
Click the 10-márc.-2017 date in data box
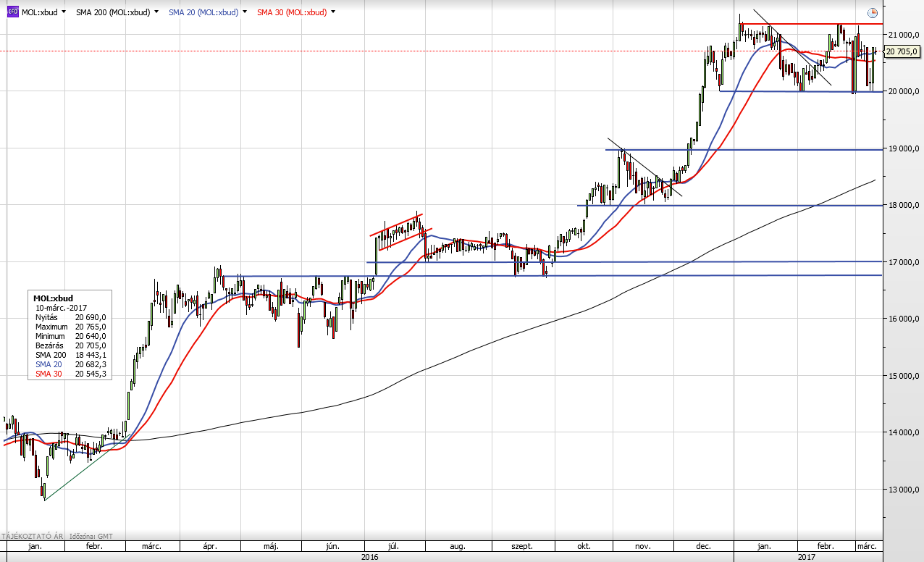60,307
